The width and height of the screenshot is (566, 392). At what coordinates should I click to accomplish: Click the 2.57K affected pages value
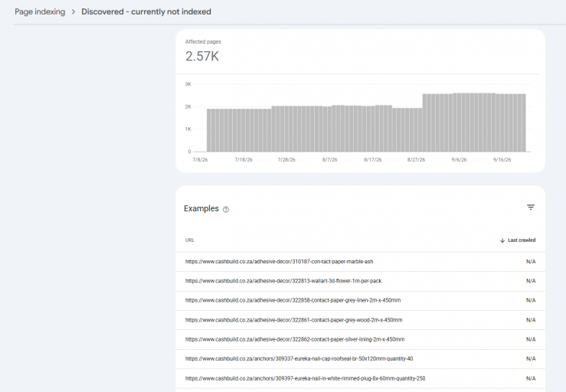point(202,57)
